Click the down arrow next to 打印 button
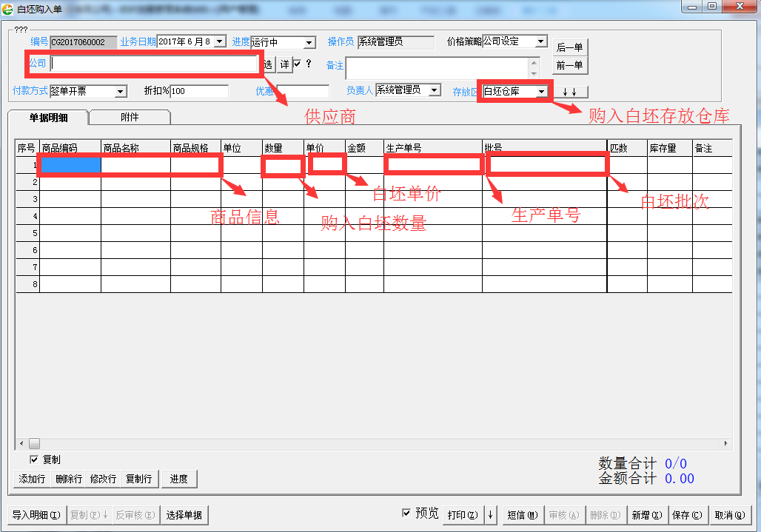The height and width of the screenshot is (532, 761). click(x=490, y=515)
